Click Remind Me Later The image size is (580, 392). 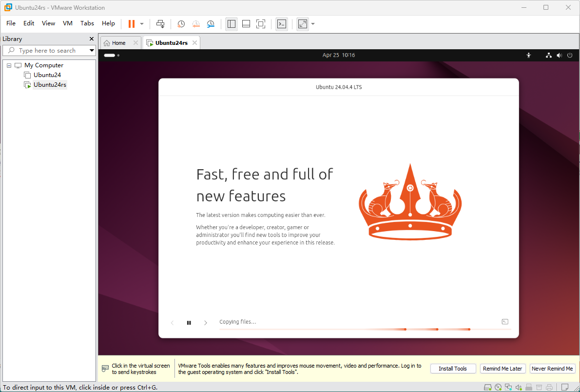click(503, 369)
